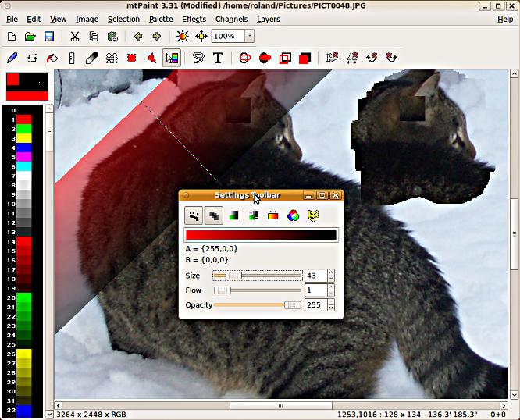Select the Clone tool

112,58
